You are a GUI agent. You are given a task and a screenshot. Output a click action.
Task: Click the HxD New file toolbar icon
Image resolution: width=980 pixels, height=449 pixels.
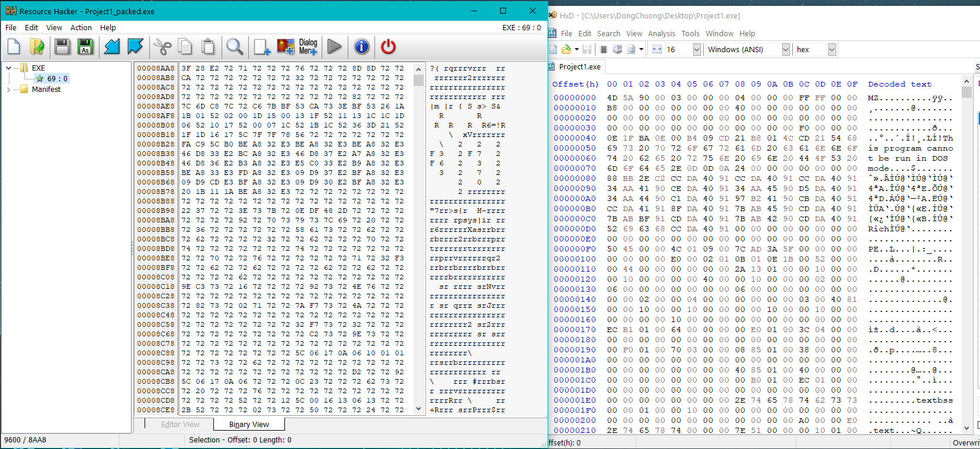pyautogui.click(x=553, y=49)
